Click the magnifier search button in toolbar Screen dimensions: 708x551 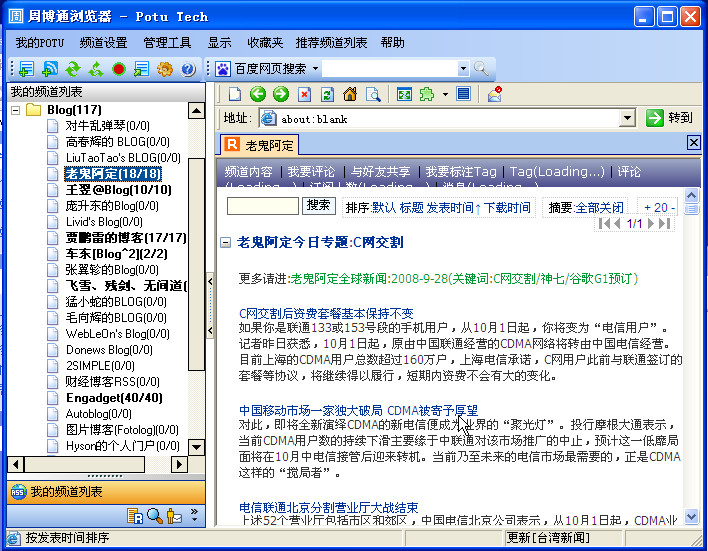coord(481,69)
